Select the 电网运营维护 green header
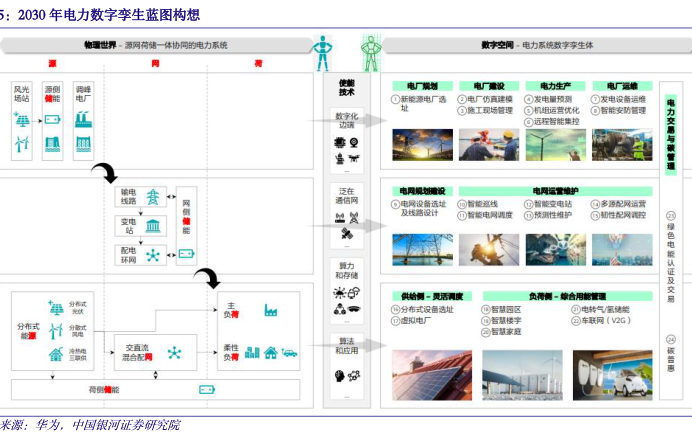Screen dimensions: 692x442 coord(556,191)
